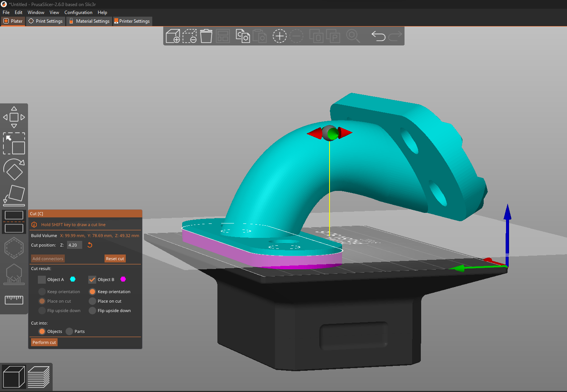This screenshot has width=567, height=392.
Task: Select the Move tool in left toolbar
Action: coord(14,117)
